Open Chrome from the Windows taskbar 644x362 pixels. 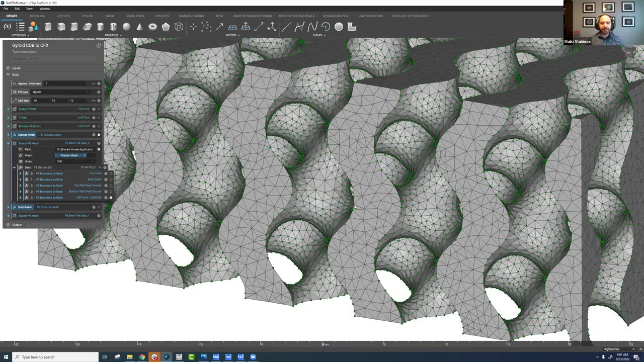pyautogui.click(x=142, y=357)
